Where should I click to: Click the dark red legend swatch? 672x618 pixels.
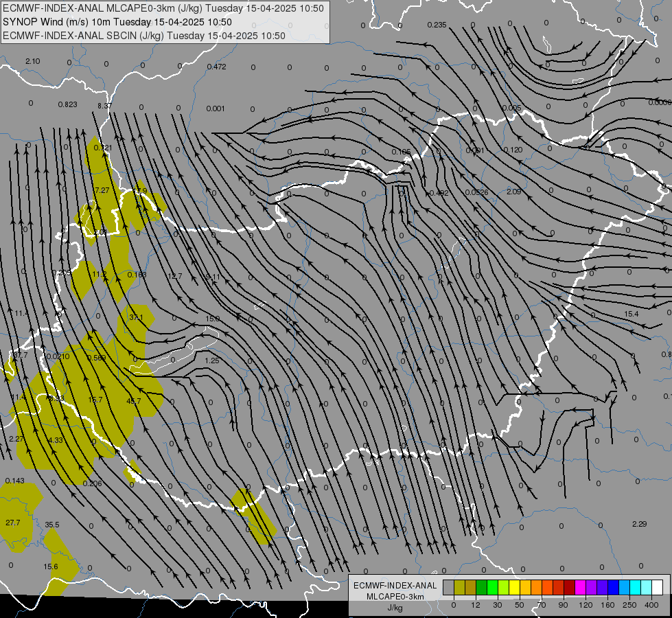569,587
